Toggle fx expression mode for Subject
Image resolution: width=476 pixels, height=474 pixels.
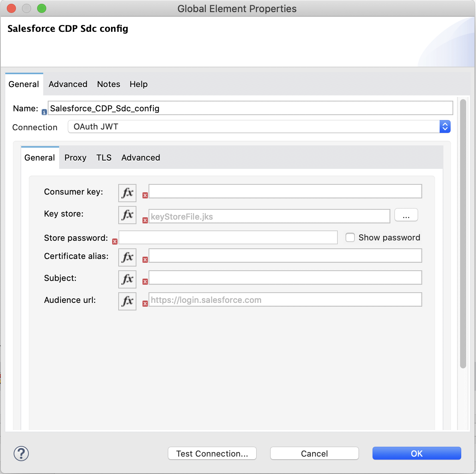coord(127,279)
